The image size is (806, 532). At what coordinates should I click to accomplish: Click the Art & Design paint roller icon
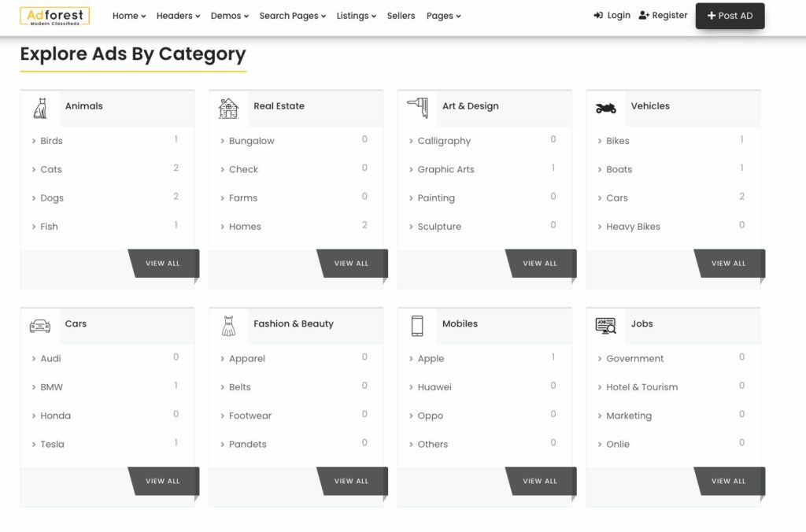(x=417, y=108)
